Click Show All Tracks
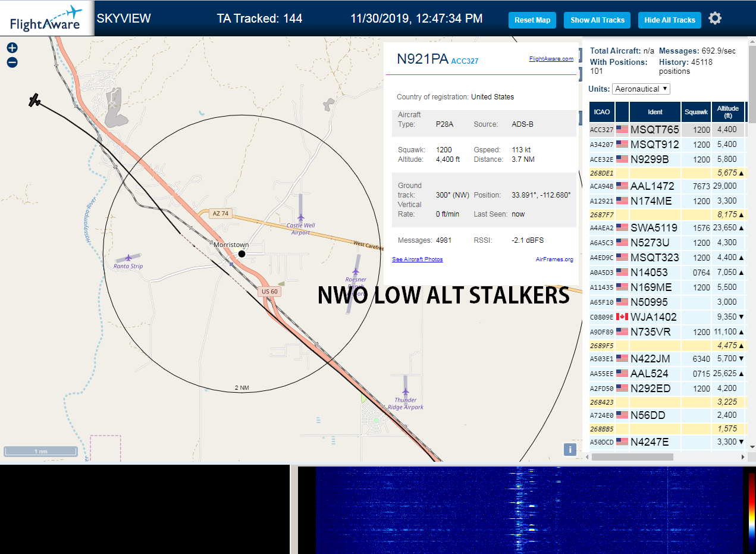The image size is (756, 554). [597, 20]
